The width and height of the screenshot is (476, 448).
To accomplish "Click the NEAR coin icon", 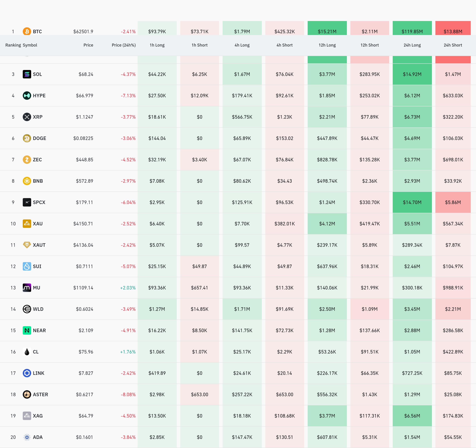I will pos(27,330).
